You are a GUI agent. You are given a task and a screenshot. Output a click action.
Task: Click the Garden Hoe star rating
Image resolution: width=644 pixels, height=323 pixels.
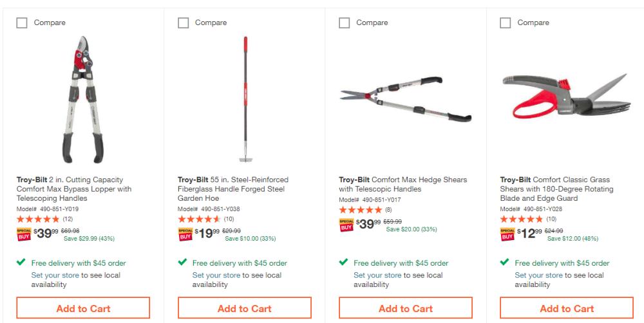click(x=199, y=219)
